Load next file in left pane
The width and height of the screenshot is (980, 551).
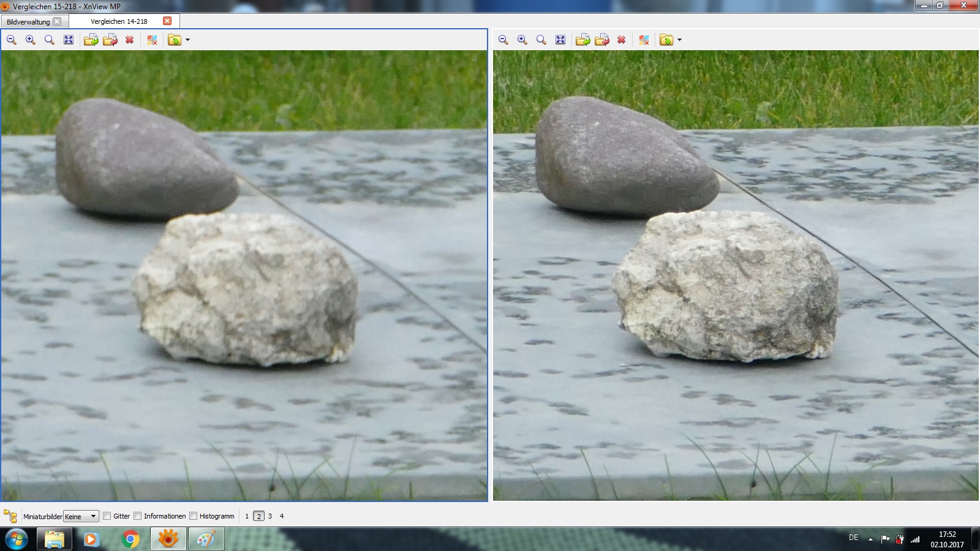91,40
